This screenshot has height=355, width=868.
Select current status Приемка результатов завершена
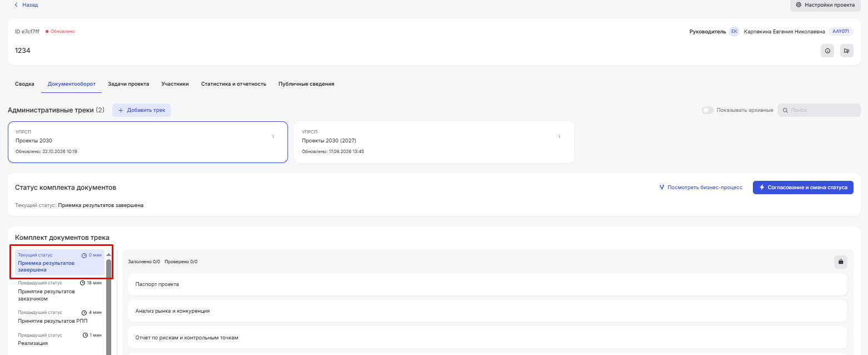tap(59, 262)
